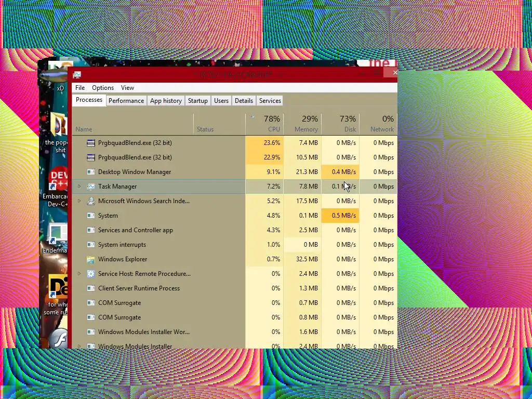Select the Windows Explorer process name
Screen dimensions: 532x399
click(x=123, y=259)
